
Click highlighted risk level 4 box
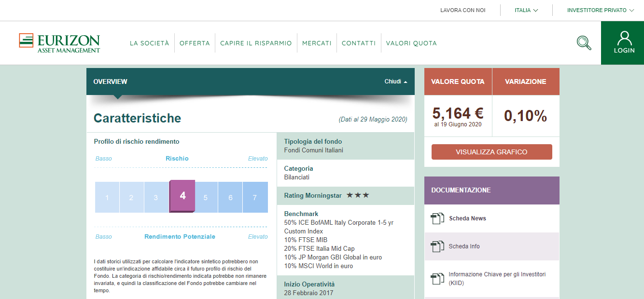[x=182, y=196]
